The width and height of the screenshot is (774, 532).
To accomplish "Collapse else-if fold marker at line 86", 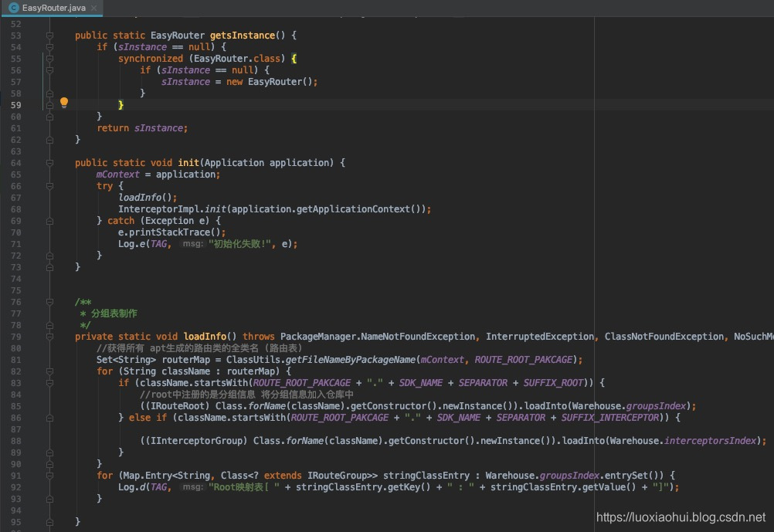I will [50, 418].
